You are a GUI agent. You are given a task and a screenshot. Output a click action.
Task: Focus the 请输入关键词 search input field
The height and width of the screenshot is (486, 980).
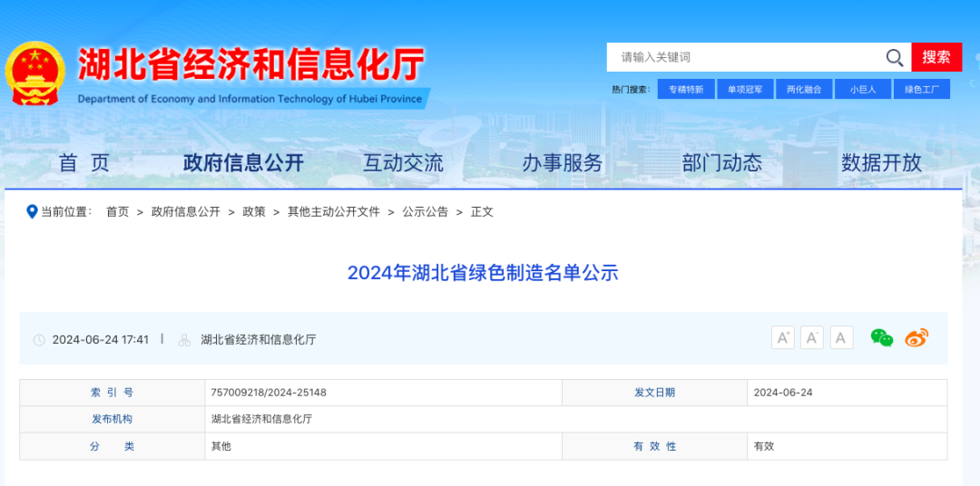click(x=744, y=57)
